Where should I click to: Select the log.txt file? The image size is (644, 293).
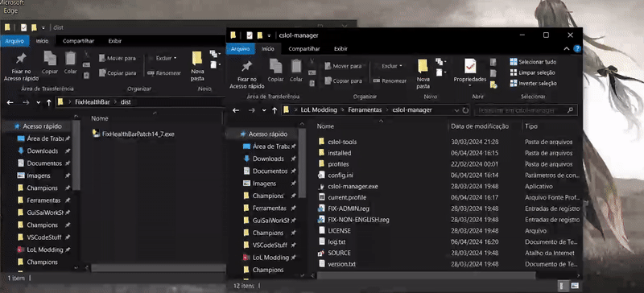pos(332,241)
